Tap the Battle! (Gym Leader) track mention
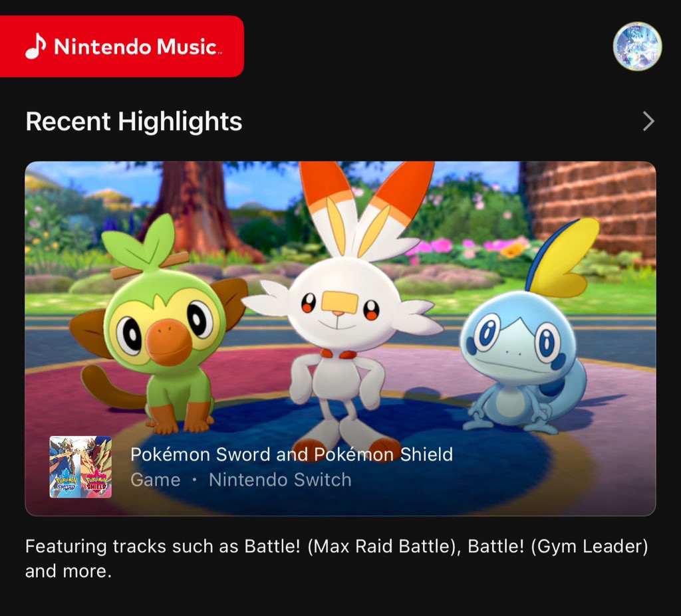Viewport: 681px width, 616px height. (558, 546)
